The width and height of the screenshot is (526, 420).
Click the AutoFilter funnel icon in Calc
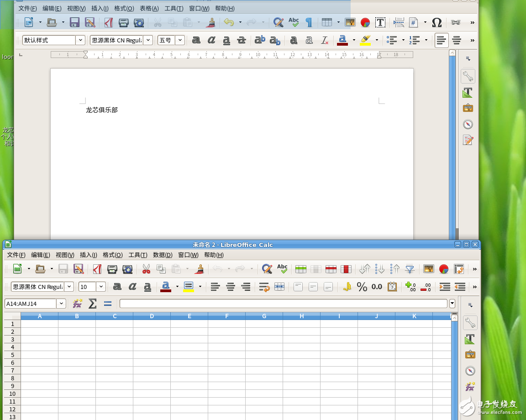[410, 269]
